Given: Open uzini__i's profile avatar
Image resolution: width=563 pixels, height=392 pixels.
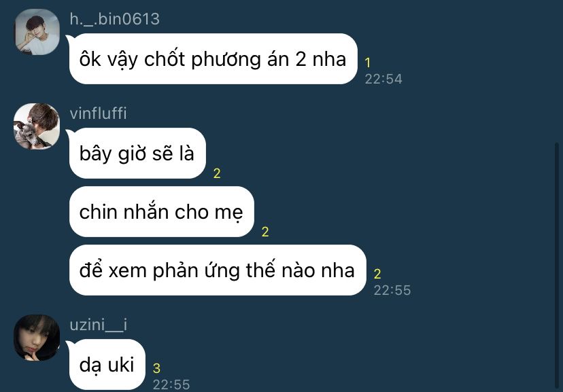Looking at the screenshot, I should 37,338.
